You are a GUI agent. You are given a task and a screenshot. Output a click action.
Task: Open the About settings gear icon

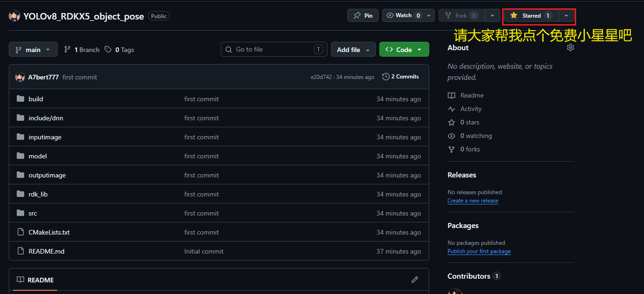(x=571, y=47)
